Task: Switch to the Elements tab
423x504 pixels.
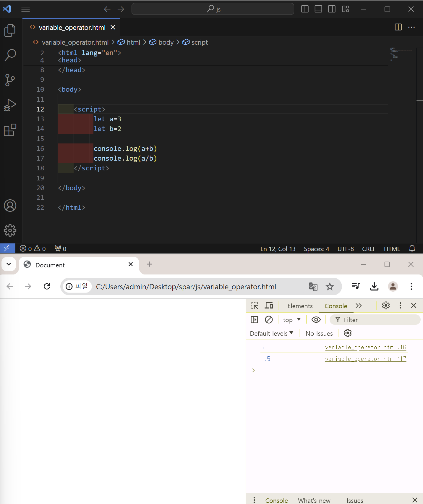Action: (x=300, y=306)
